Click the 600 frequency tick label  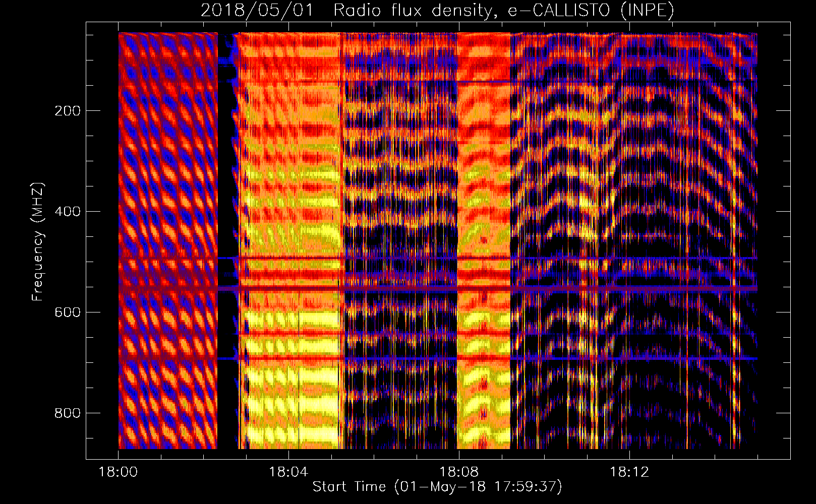pyautogui.click(x=68, y=312)
